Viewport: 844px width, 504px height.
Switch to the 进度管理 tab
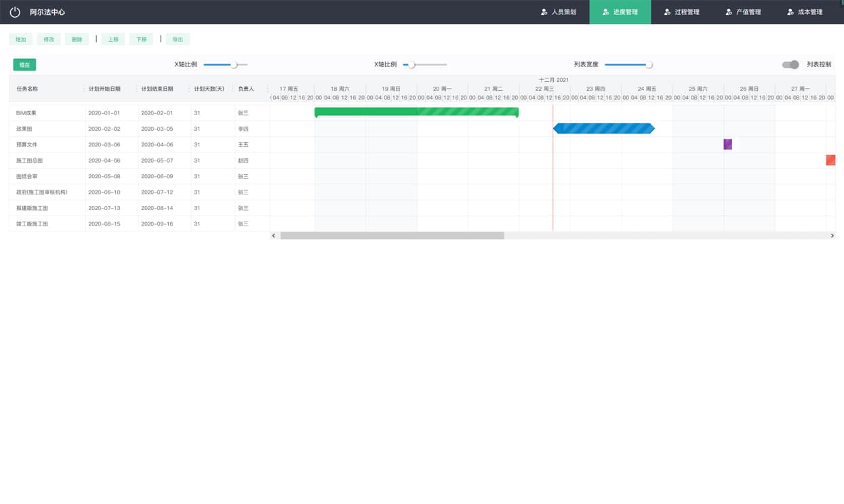coord(620,12)
